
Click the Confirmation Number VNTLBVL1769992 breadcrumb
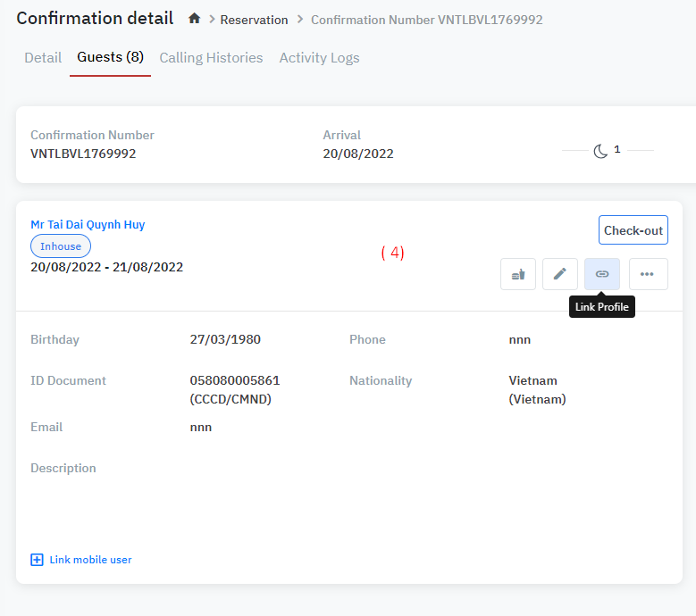426,20
